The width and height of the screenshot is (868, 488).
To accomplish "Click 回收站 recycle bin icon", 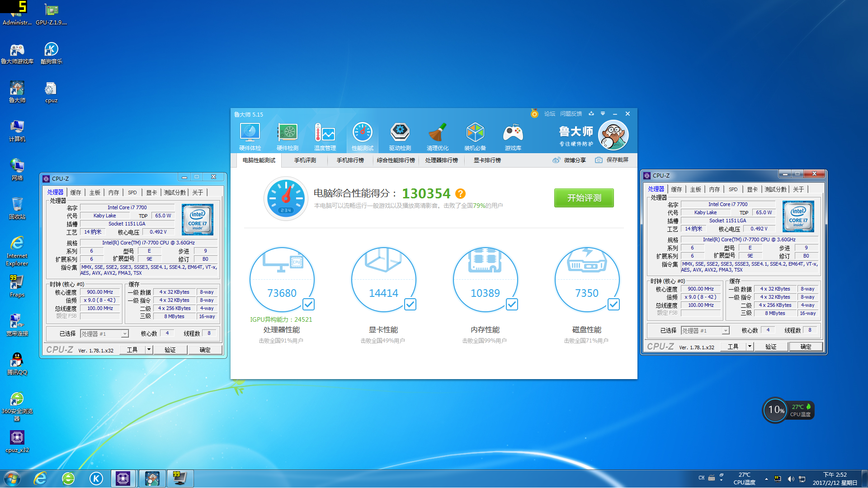I will point(17,208).
